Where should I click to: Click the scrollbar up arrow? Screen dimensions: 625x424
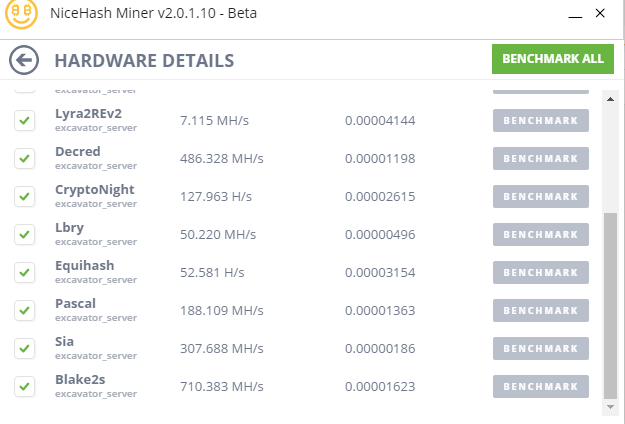point(610,99)
